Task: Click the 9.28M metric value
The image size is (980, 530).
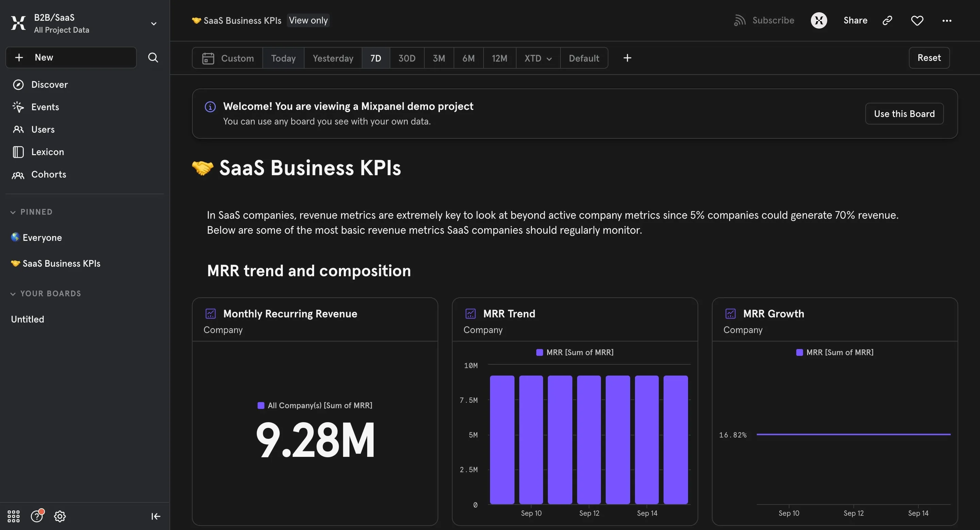Action: (315, 440)
